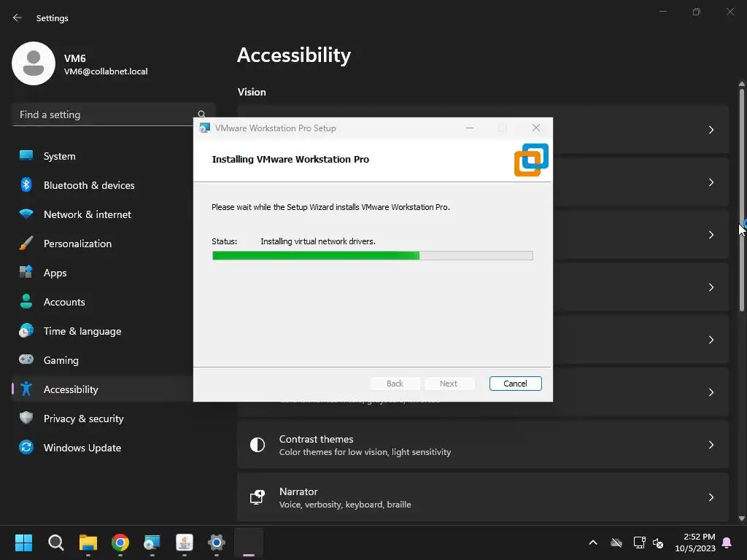Image resolution: width=747 pixels, height=560 pixels.
Task: Open the Java app icon on taskbar
Action: (x=185, y=542)
